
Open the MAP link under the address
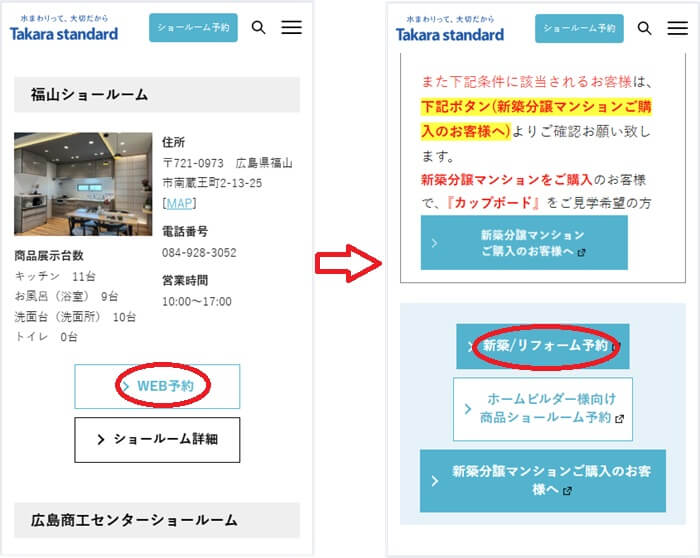coord(180,203)
